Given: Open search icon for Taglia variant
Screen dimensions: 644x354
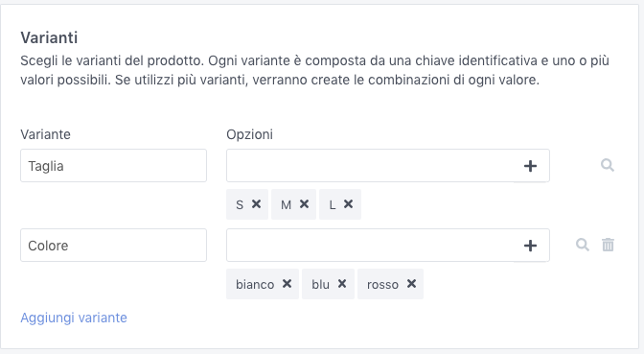Looking at the screenshot, I should tap(608, 165).
